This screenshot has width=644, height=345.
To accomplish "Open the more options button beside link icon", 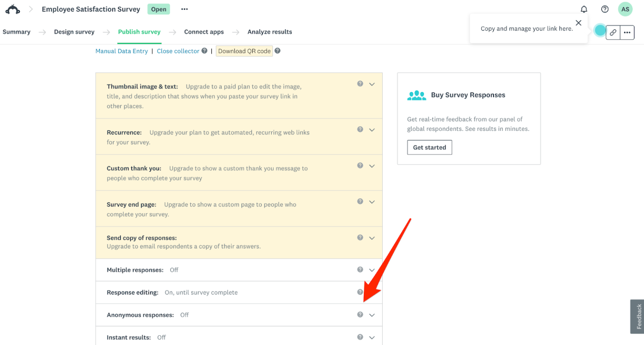I will (627, 32).
